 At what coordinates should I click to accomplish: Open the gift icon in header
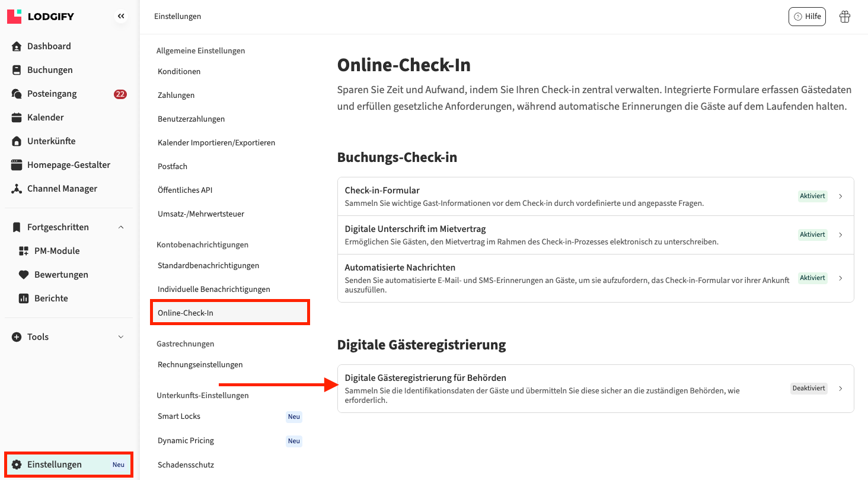coord(845,17)
